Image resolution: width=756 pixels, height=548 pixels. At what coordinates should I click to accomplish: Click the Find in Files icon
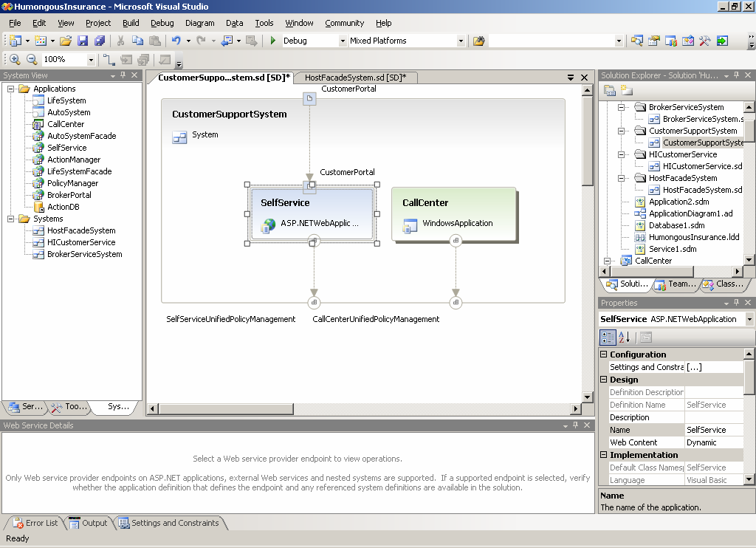(x=478, y=41)
